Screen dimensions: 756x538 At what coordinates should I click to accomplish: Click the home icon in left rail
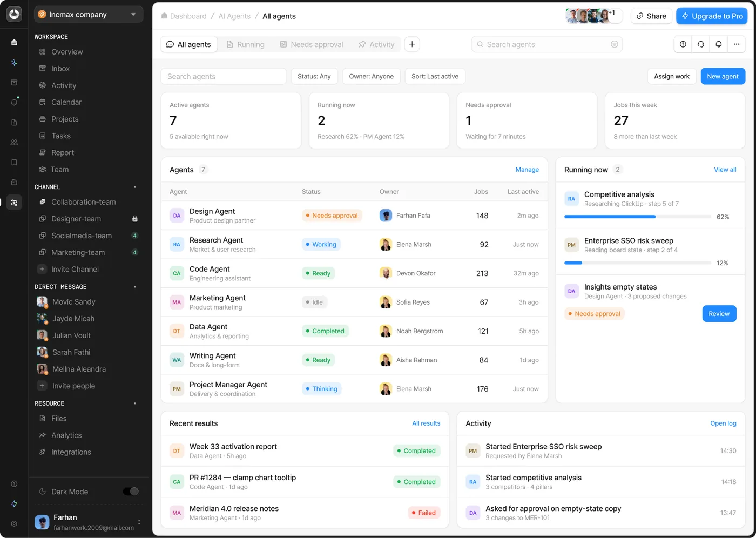14,42
